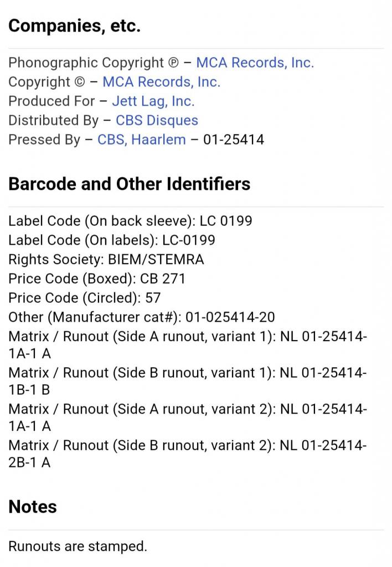This screenshot has height=567, width=392.
Task: Select the Manufacturer cat# 01-025414-20 line
Action: pos(141,317)
